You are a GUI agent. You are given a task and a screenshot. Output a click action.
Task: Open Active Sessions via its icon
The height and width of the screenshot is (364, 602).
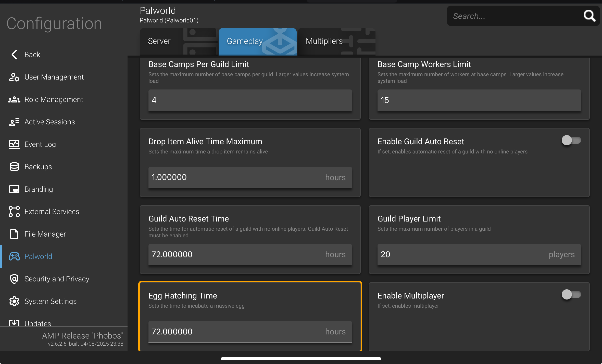click(x=14, y=122)
